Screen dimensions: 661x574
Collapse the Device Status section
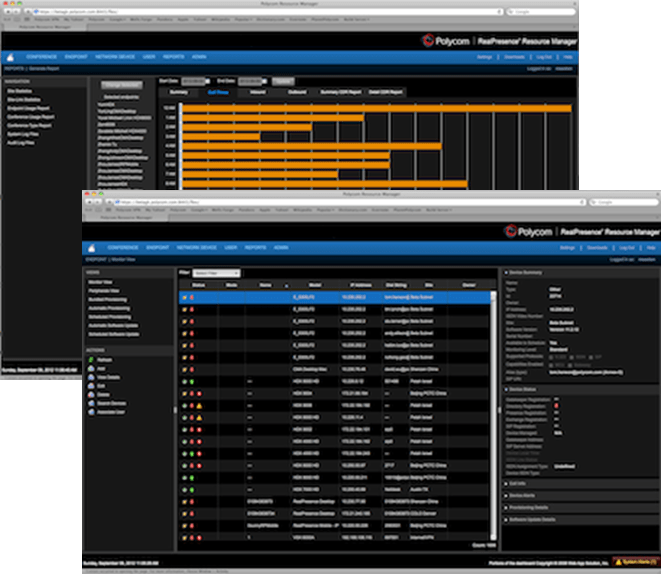506,389
